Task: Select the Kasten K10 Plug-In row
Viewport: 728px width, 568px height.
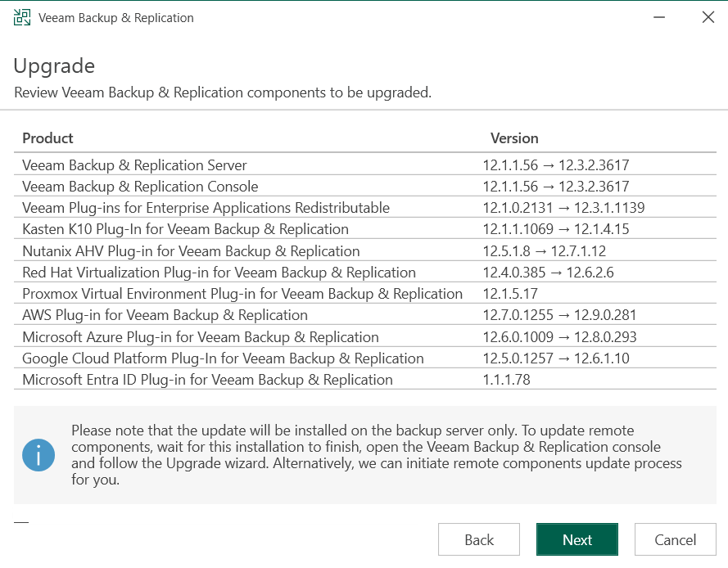Action: point(365,229)
